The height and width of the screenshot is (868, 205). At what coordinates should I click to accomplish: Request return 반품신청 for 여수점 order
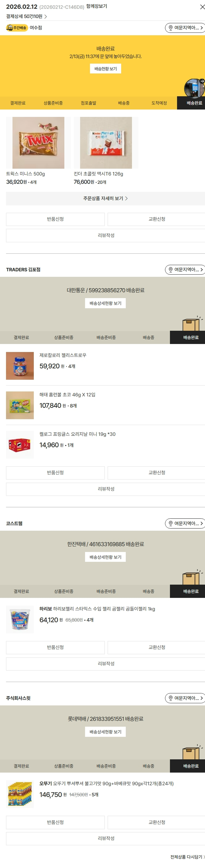tap(55, 219)
